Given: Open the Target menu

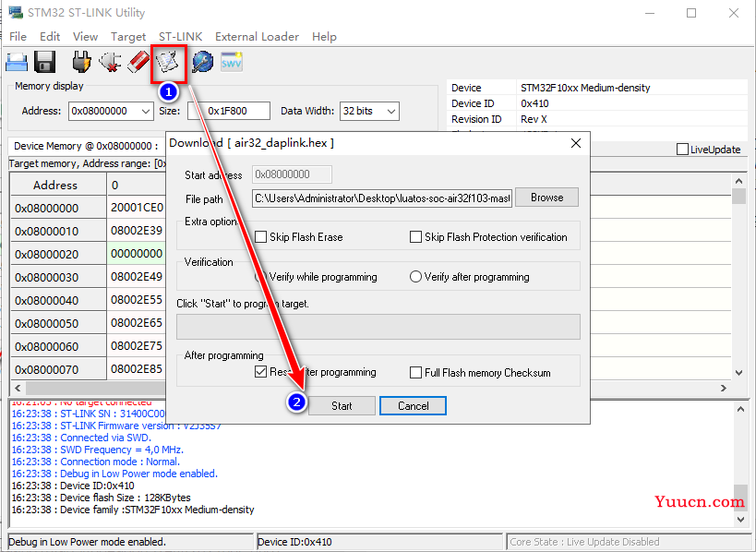Looking at the screenshot, I should tap(128, 37).
